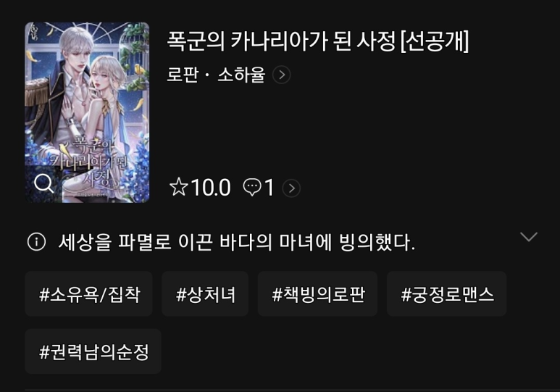Click the author name 소하율

pos(241,75)
